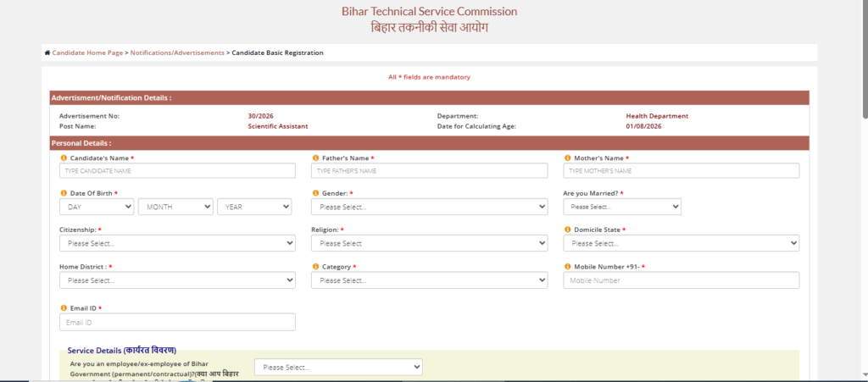Click the Candidate's Name input field
Image resolution: width=868 pixels, height=382 pixels.
(177, 171)
